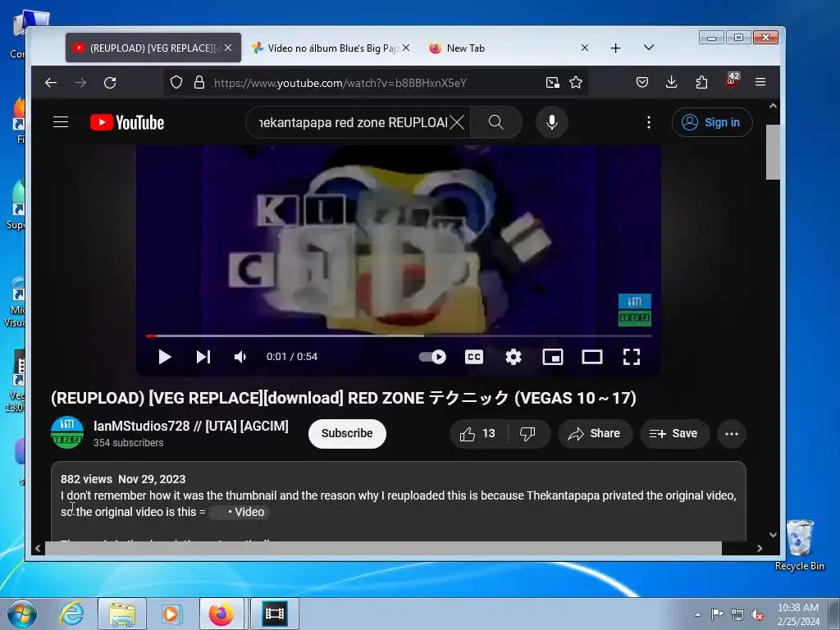Save the video to a playlist
This screenshot has width=840, height=630.
click(674, 433)
